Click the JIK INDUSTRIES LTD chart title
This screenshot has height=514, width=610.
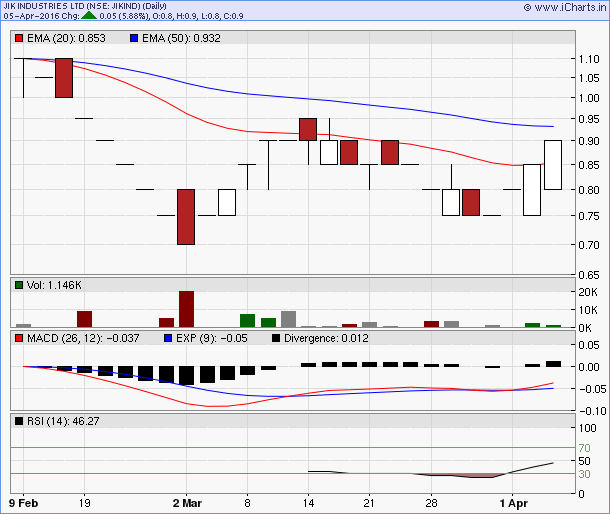tap(85, 6)
